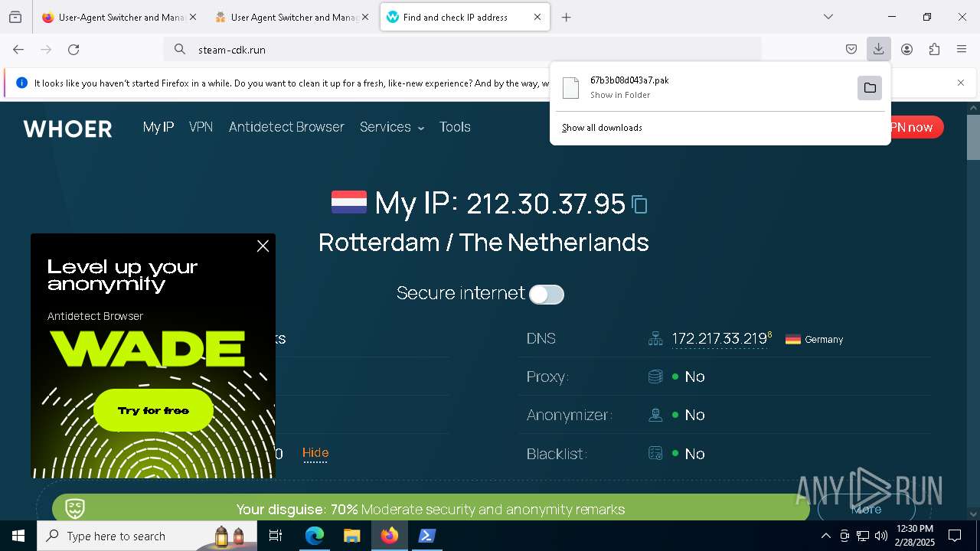This screenshot has width=980, height=551.
Task: Reload the current page
Action: point(73,49)
